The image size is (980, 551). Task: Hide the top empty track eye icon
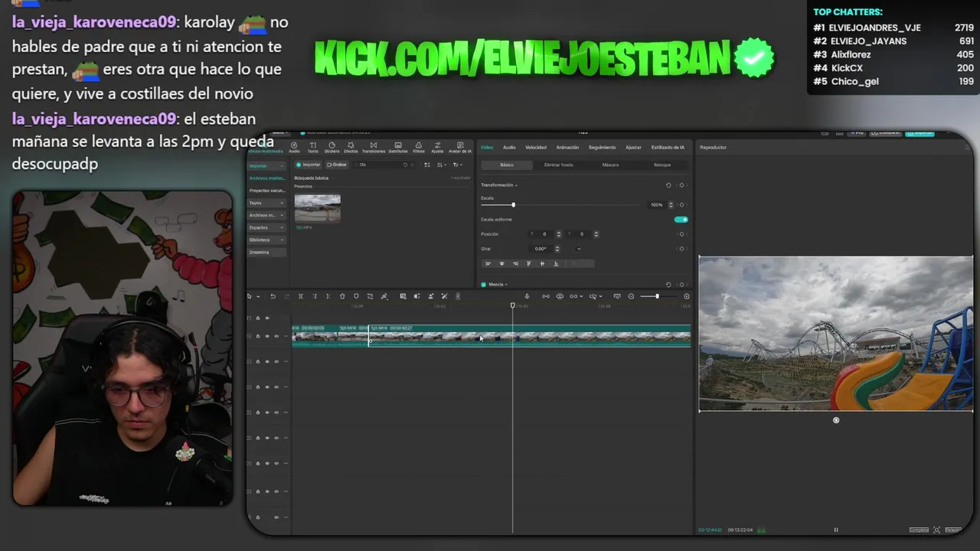(x=266, y=318)
